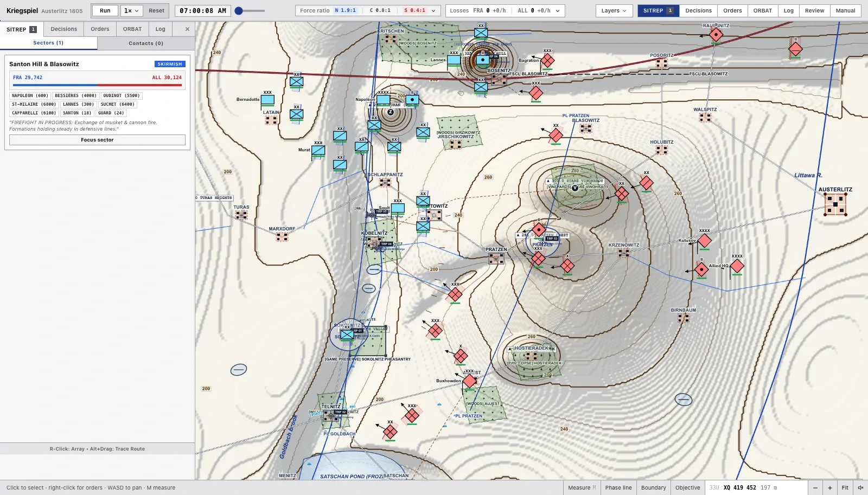Image resolution: width=868 pixels, height=495 pixels.
Task: Open the Decisions tab in the left panel
Action: [x=64, y=29]
